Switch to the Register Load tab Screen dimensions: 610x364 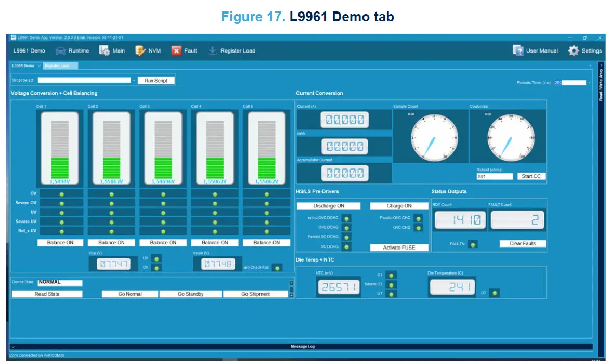tap(59, 66)
